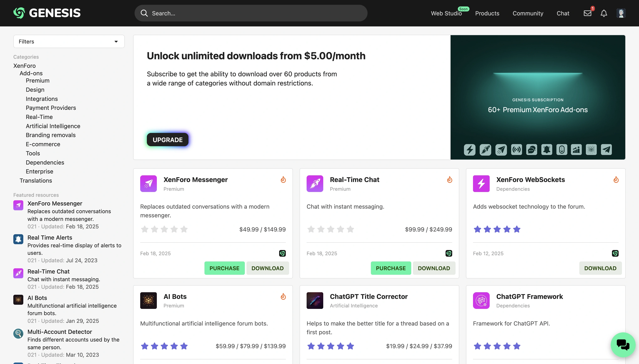Select the Translations category
This screenshot has width=639, height=364.
coord(36,181)
